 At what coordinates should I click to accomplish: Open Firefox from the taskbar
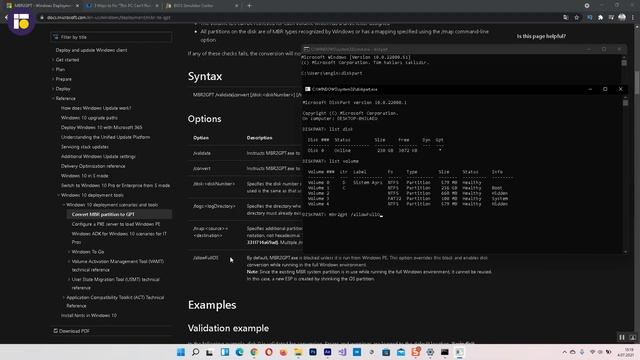[283, 352]
